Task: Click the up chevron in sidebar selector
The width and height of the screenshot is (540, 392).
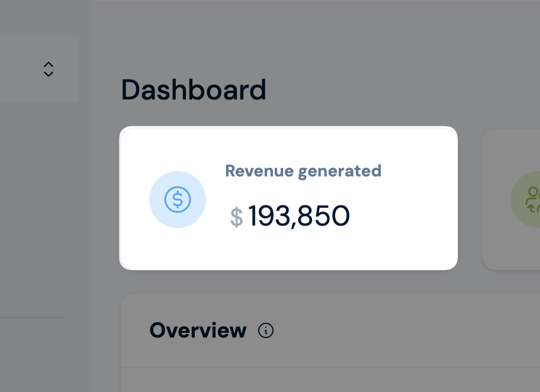Action: [x=49, y=65]
